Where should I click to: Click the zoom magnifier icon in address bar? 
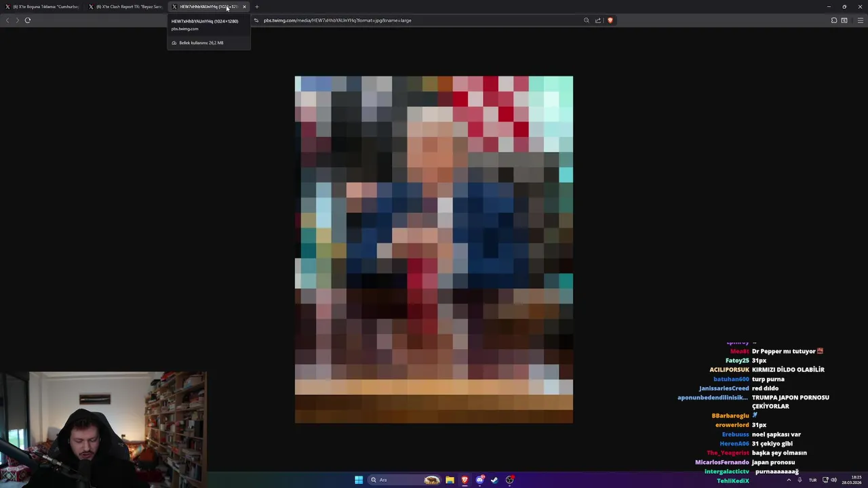(587, 20)
